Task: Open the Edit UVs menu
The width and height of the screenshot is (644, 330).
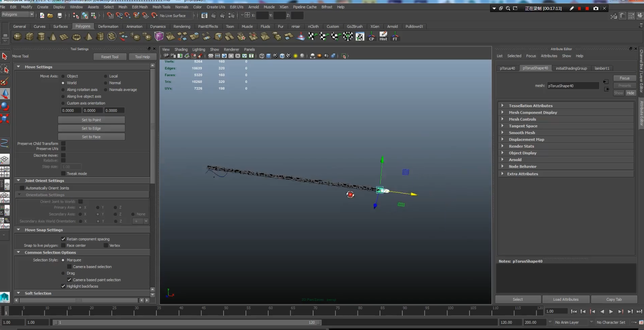Action: (237, 7)
